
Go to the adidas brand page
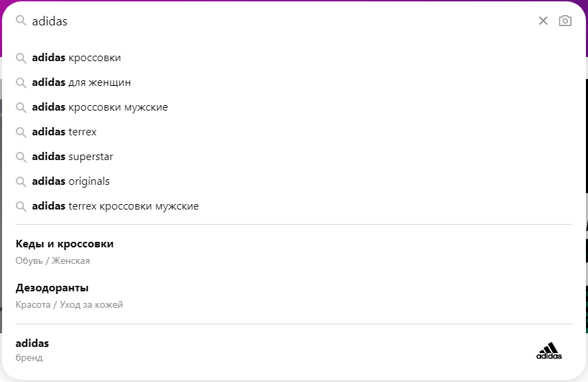pyautogui.click(x=32, y=344)
